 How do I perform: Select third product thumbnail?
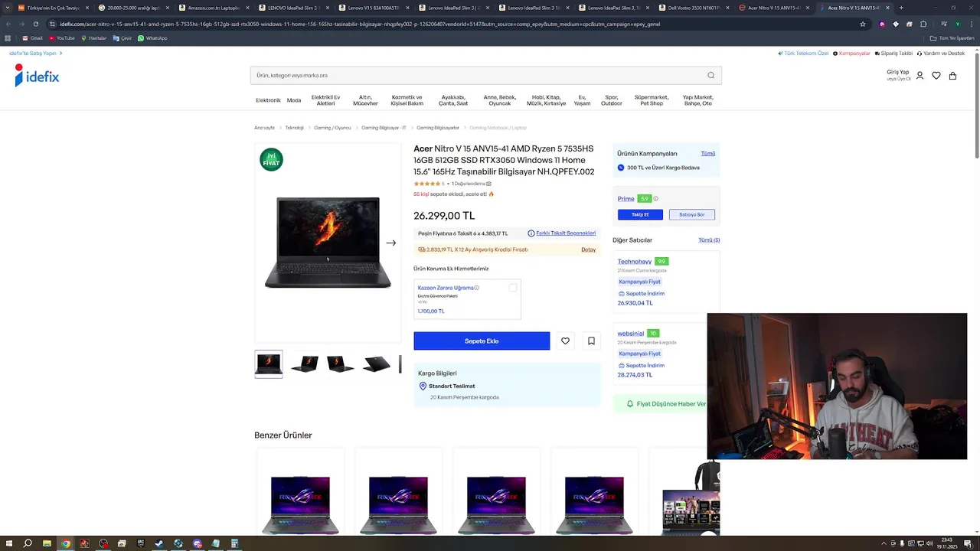[341, 364]
